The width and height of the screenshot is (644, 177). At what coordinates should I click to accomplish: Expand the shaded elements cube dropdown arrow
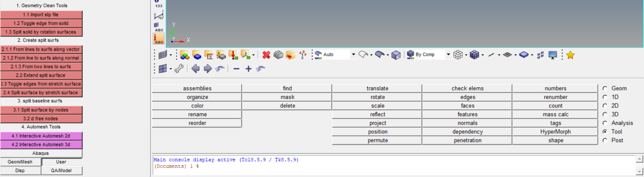tap(482, 55)
